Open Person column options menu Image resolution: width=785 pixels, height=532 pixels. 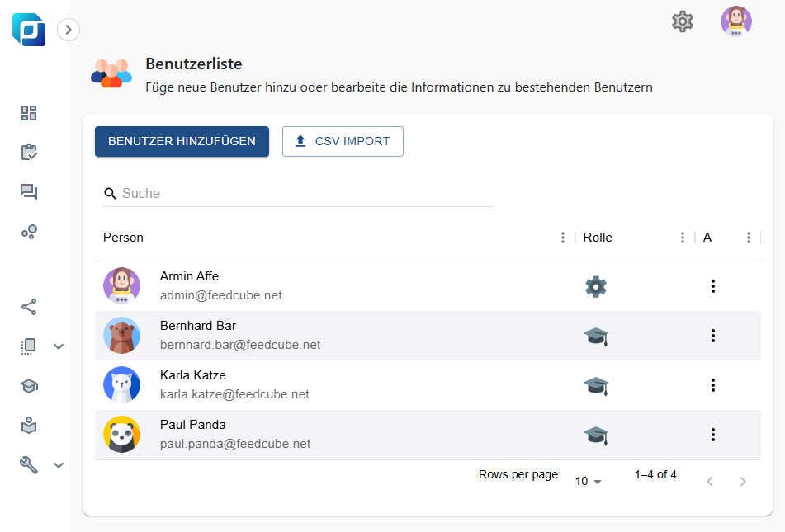point(563,238)
